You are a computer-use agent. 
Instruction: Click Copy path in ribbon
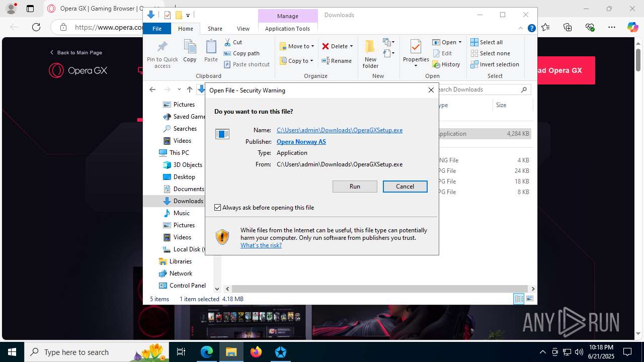pyautogui.click(x=242, y=53)
